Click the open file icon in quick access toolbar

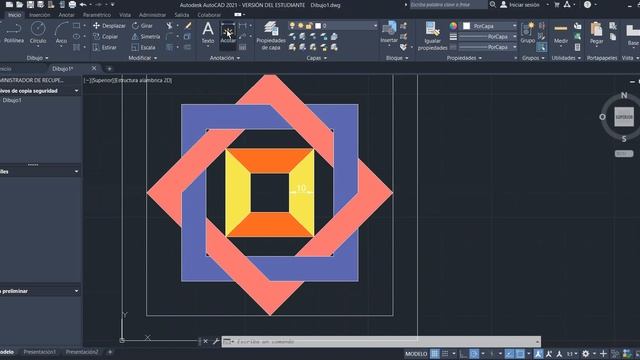pyautogui.click(x=19, y=5)
